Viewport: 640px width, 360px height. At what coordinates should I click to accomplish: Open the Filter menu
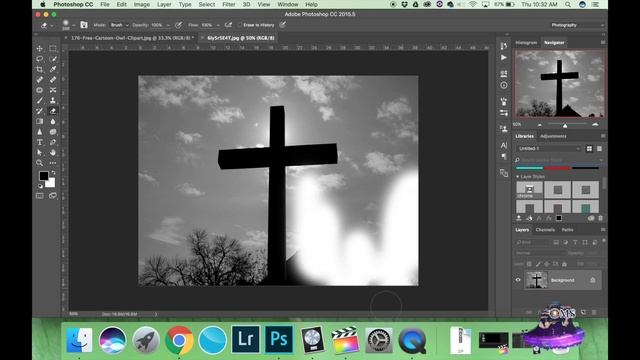click(229, 4)
